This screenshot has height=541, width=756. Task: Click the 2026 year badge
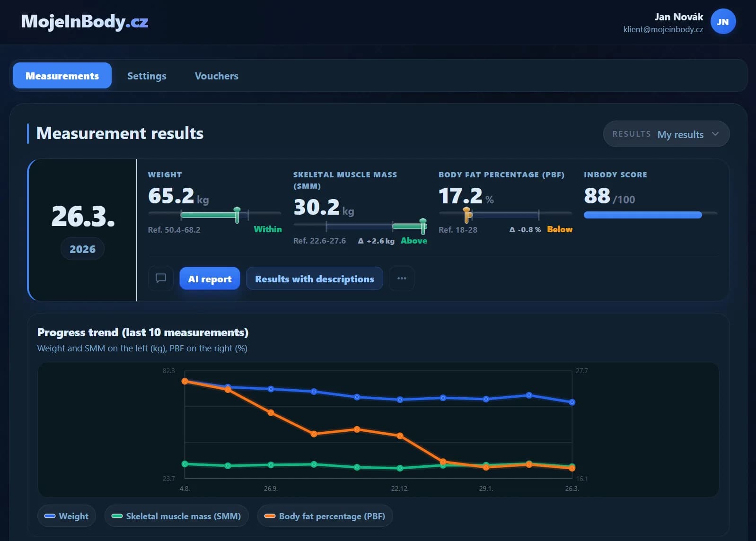82,249
